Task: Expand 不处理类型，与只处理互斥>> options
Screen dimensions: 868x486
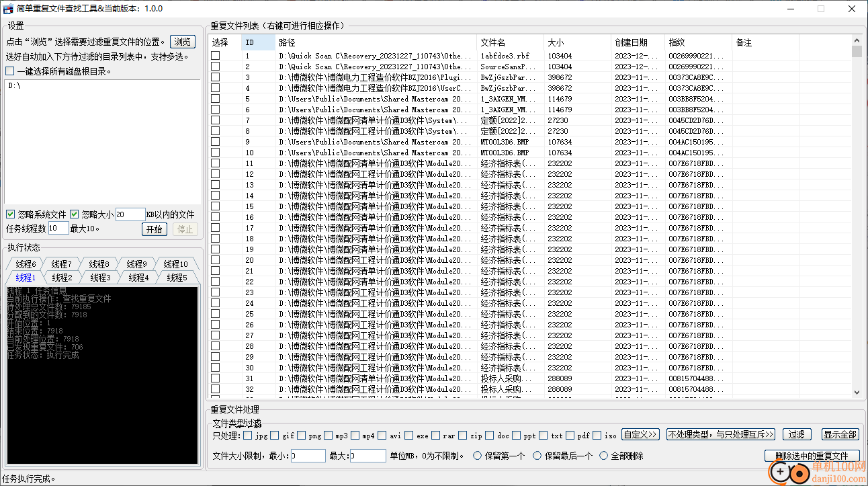Action: (x=721, y=434)
